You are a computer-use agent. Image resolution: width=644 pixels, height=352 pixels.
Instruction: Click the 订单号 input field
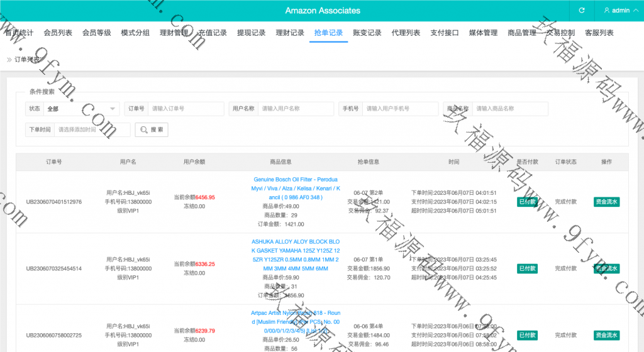[x=186, y=109]
